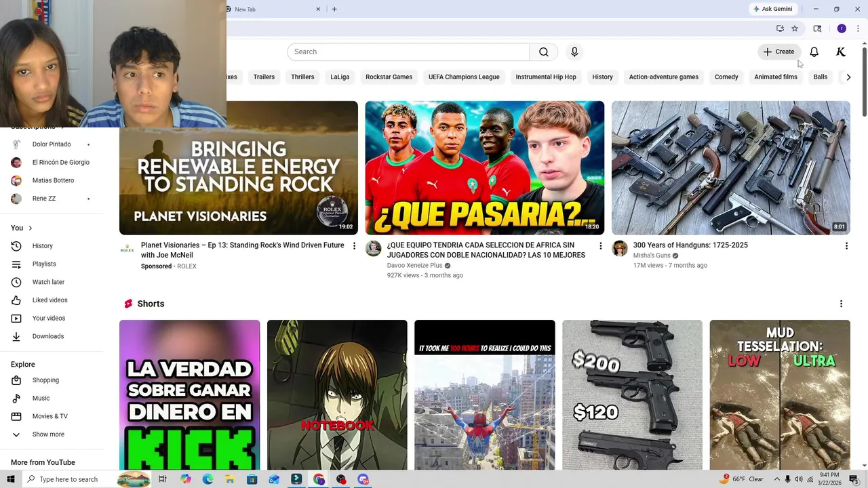Image resolution: width=868 pixels, height=488 pixels.
Task: Open Misha's Guns channel avatar
Action: (620, 249)
